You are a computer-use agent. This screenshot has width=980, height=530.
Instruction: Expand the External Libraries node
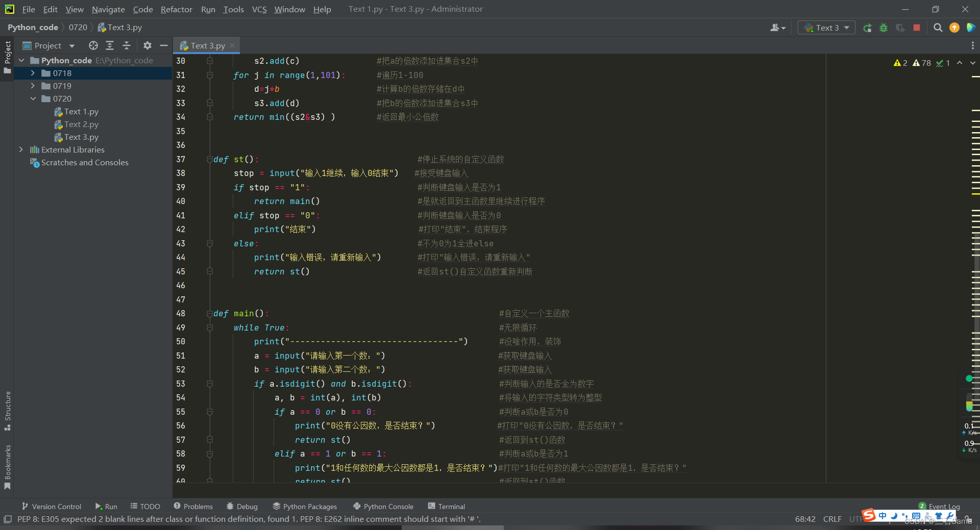click(21, 149)
